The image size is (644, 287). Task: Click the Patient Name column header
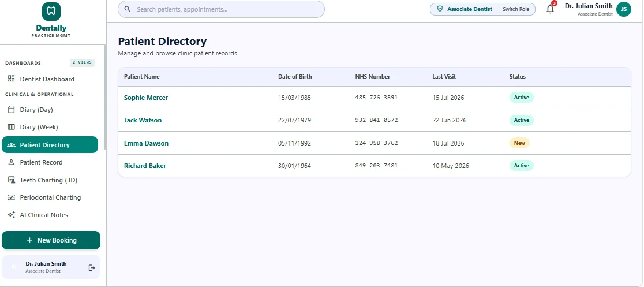click(142, 76)
